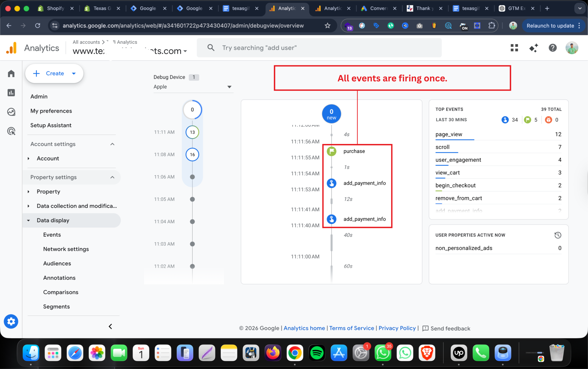The image size is (588, 369).
Task: Bookmark page with star icon
Action: (328, 26)
